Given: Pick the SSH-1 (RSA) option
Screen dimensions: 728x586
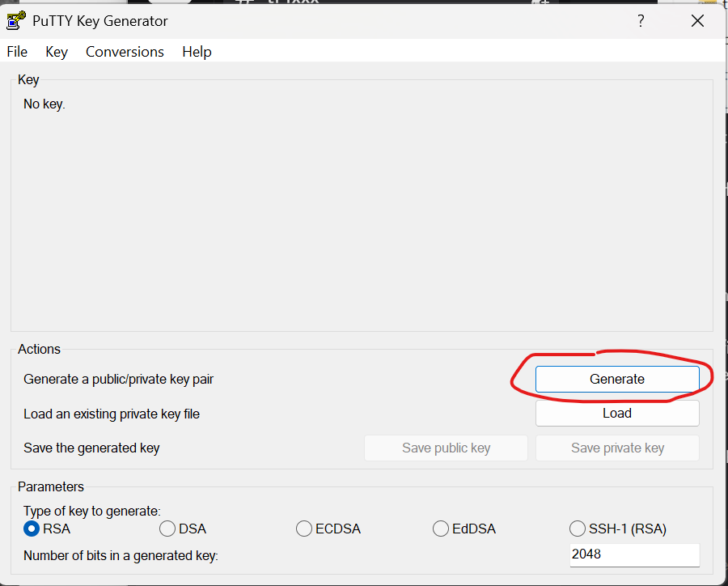Looking at the screenshot, I should [x=578, y=529].
